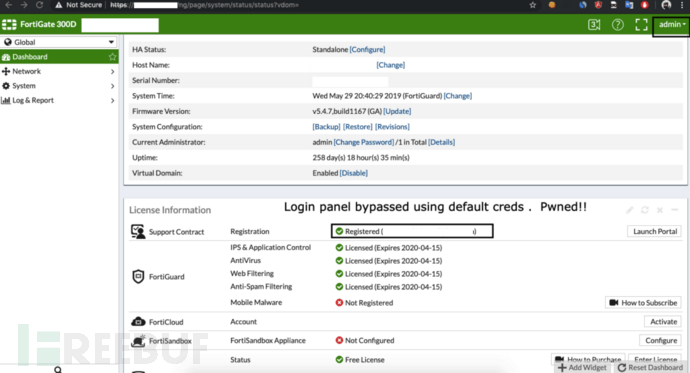Screen dimensions: 690x373
Task: Click the browser bookmark star icon
Action: tap(533, 5)
